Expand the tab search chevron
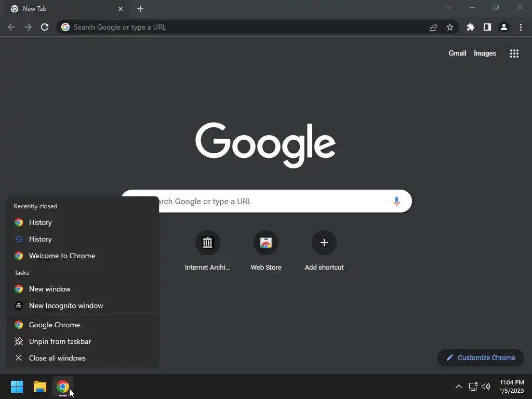This screenshot has width=532, height=399. click(448, 7)
